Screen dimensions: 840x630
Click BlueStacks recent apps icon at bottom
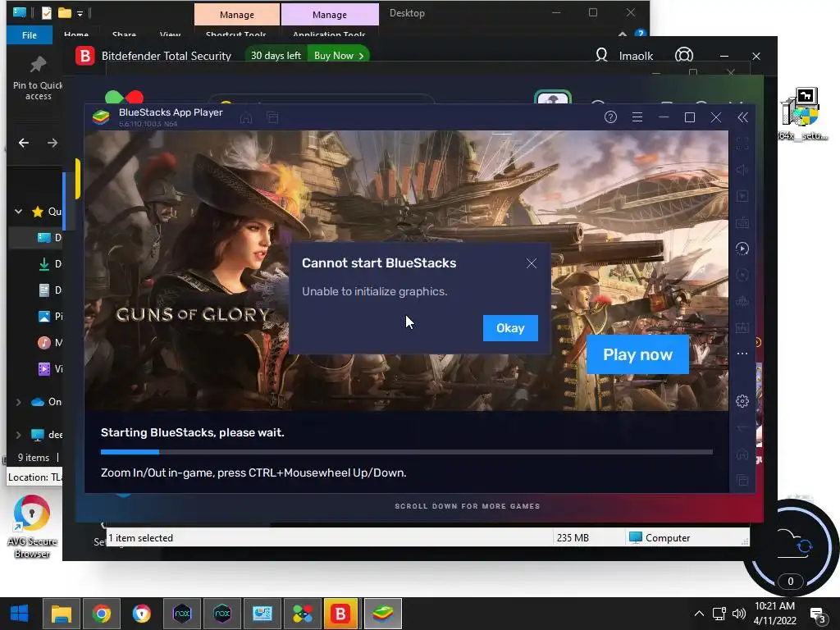(742, 481)
